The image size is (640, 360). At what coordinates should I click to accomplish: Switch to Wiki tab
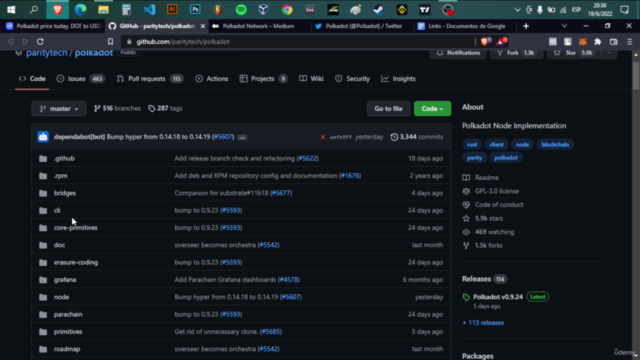pyautogui.click(x=311, y=79)
